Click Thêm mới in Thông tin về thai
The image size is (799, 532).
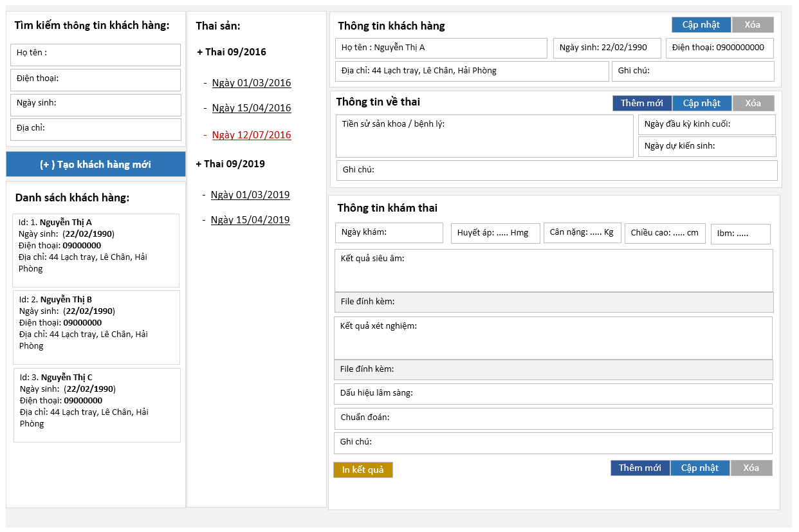coord(641,104)
